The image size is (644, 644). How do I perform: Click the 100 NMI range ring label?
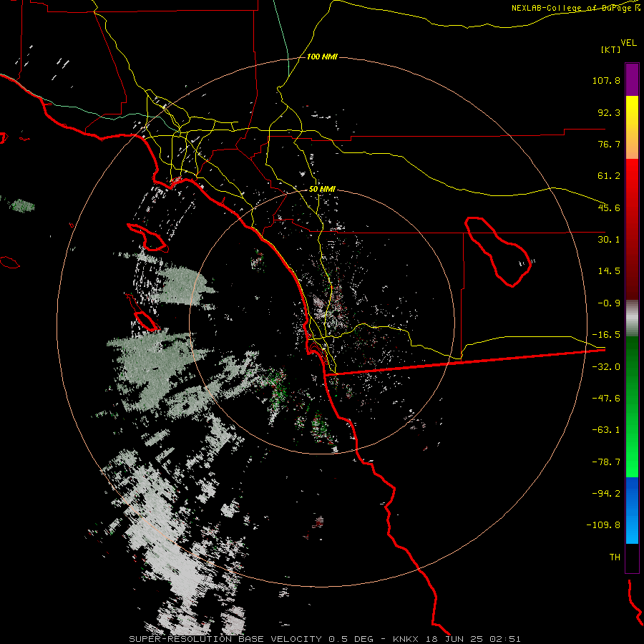coord(322,57)
